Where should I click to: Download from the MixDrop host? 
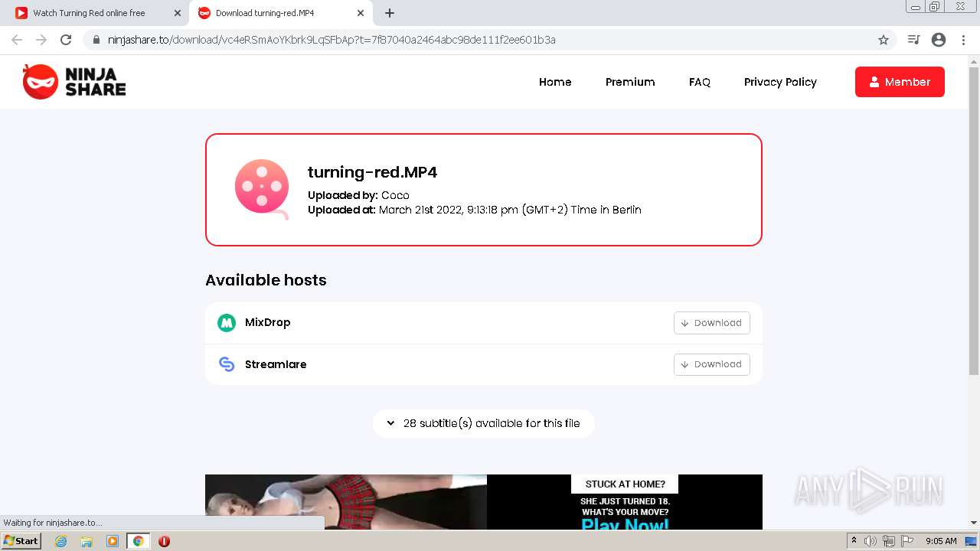[x=712, y=323]
